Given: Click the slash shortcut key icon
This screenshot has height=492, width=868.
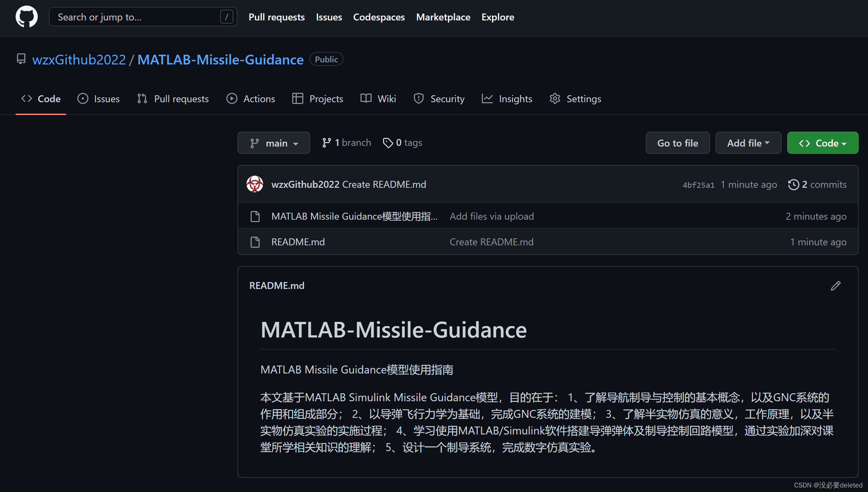Looking at the screenshot, I should [226, 17].
